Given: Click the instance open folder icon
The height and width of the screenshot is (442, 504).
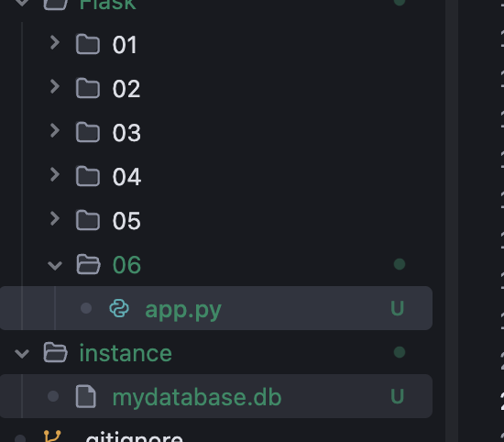Looking at the screenshot, I should pyautogui.click(x=55, y=352).
